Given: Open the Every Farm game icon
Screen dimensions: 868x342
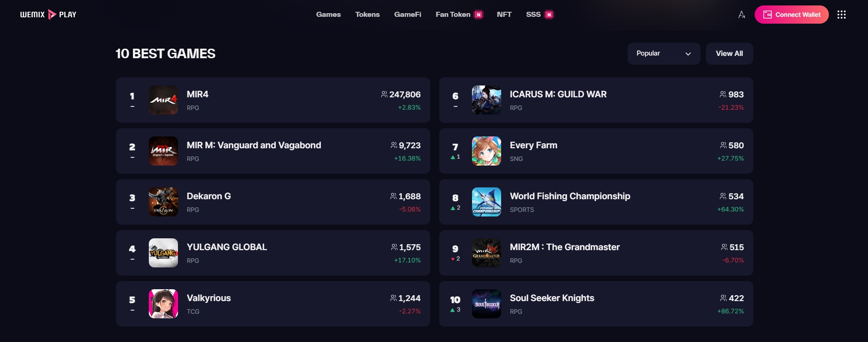Looking at the screenshot, I should 486,151.
